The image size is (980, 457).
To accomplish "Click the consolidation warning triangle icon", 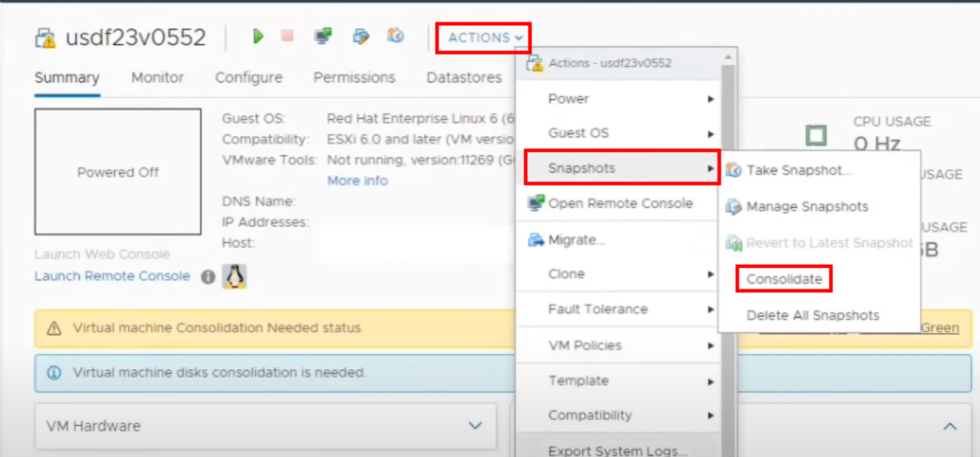I will pyautogui.click(x=54, y=327).
